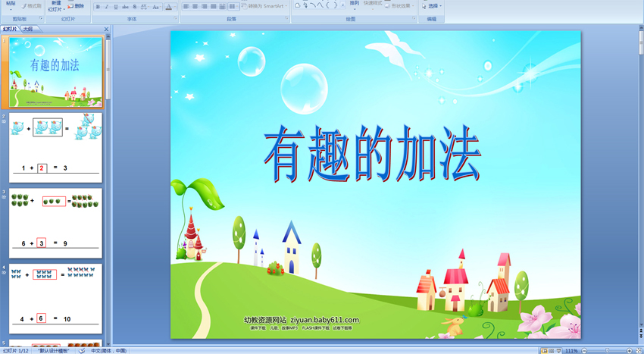Switch to the Outline (大纲) tab
644x354 pixels.
click(27, 30)
